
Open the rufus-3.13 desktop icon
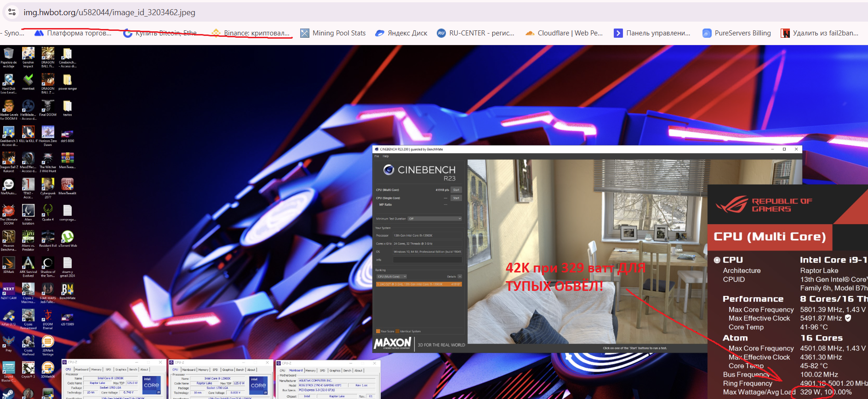(x=9, y=318)
